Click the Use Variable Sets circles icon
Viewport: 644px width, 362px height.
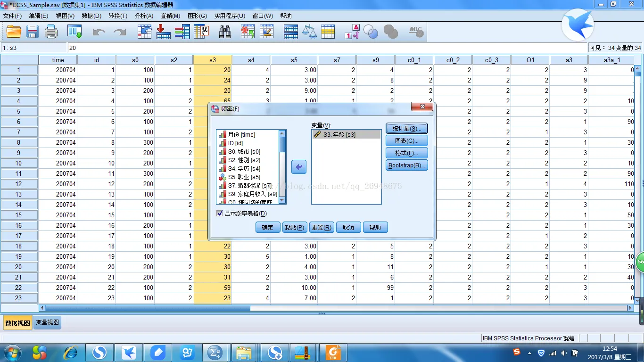371,32
